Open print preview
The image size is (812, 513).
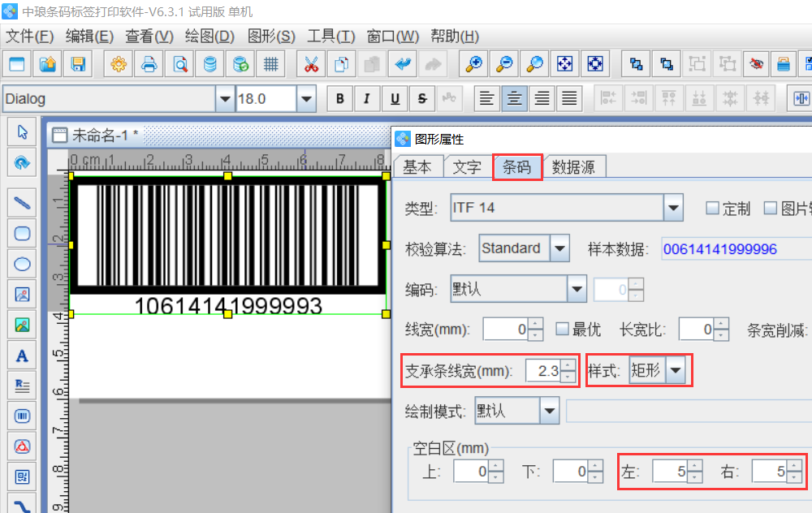click(179, 63)
